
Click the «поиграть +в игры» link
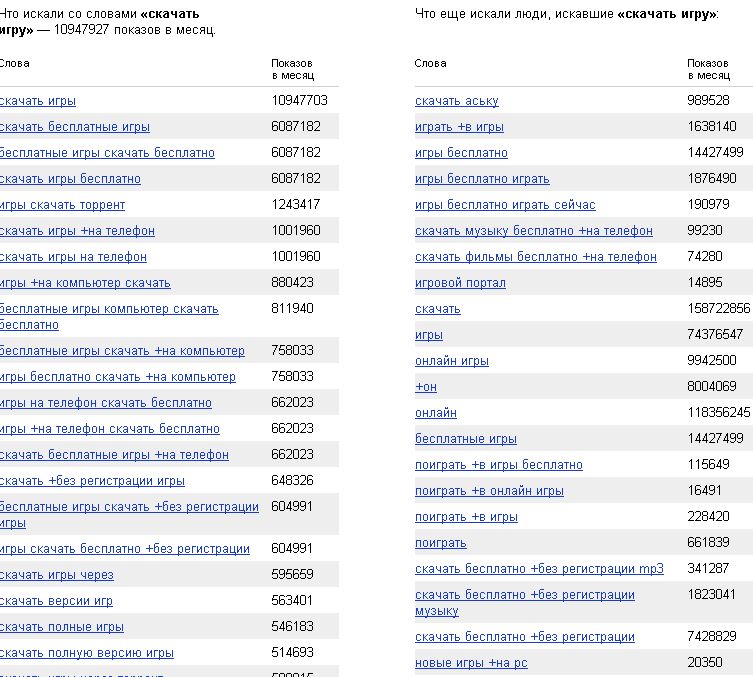[x=466, y=517]
